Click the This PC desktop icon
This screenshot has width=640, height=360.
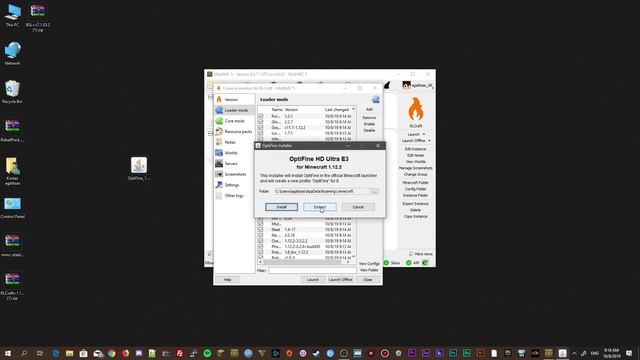[12, 16]
